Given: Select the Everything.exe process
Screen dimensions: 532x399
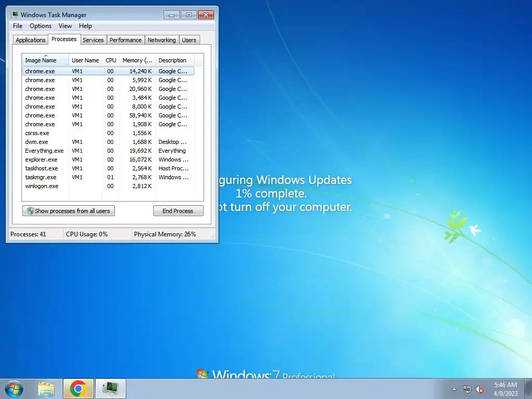Looking at the screenshot, I should click(108, 151).
